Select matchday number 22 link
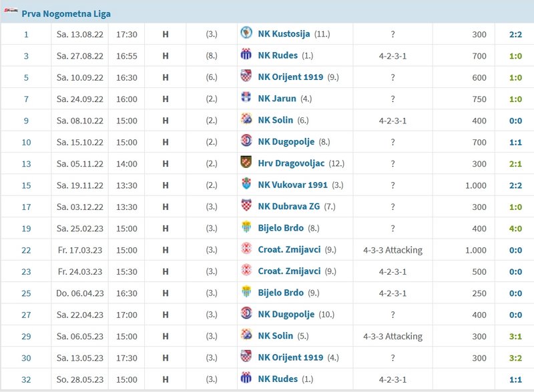 tap(26, 250)
